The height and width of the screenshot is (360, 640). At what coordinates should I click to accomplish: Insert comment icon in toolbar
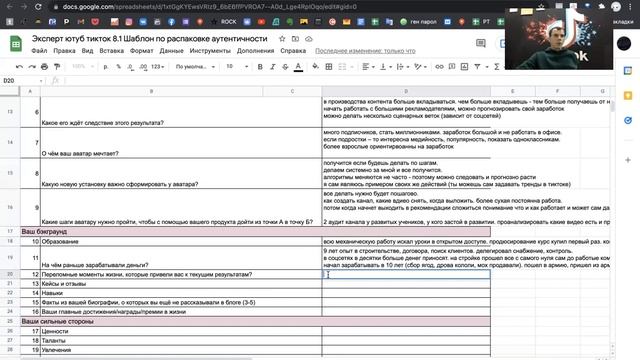[452, 67]
